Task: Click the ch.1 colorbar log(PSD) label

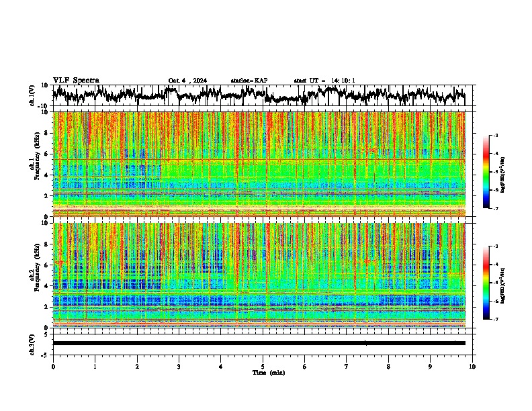Action: [x=503, y=175]
